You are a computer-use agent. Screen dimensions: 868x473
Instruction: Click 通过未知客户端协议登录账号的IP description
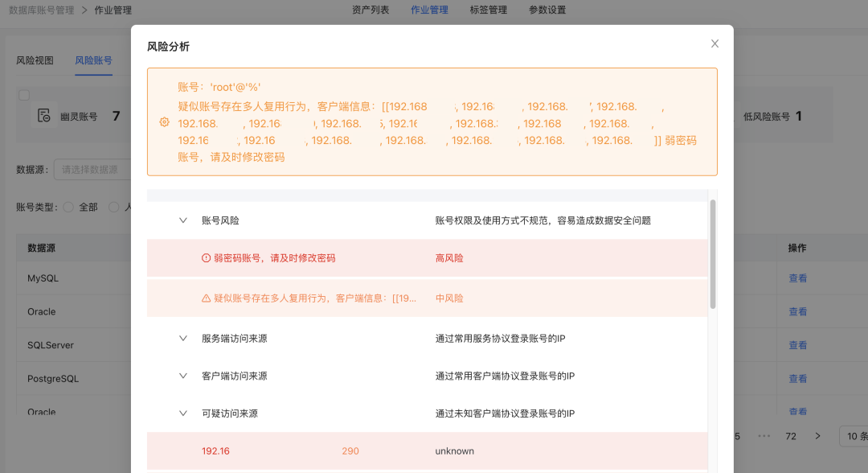[x=505, y=413]
